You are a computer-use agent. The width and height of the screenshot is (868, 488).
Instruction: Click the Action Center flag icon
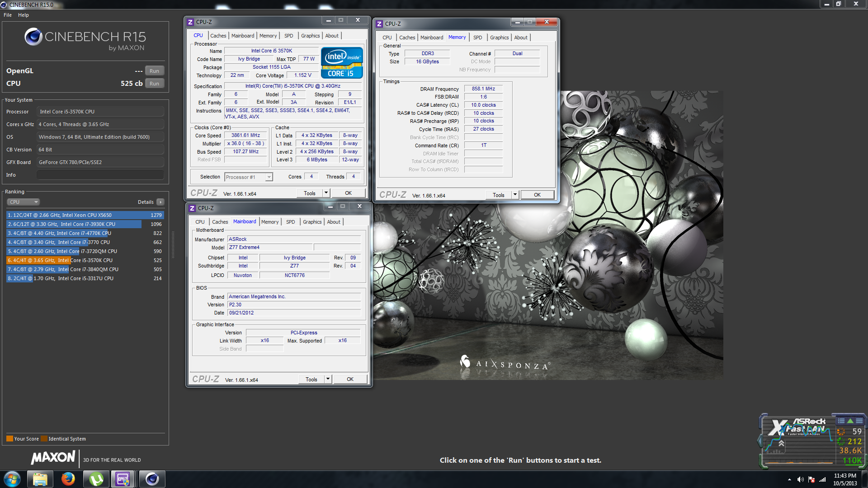coord(811,479)
